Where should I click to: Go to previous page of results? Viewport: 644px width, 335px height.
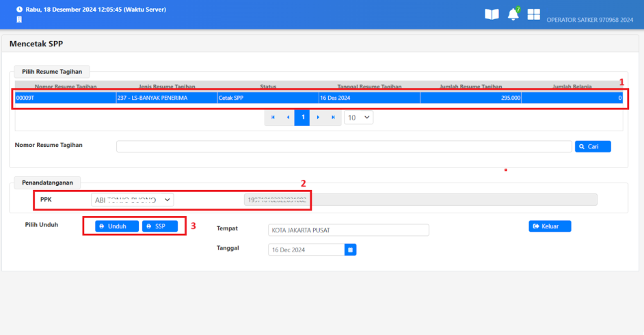point(288,118)
